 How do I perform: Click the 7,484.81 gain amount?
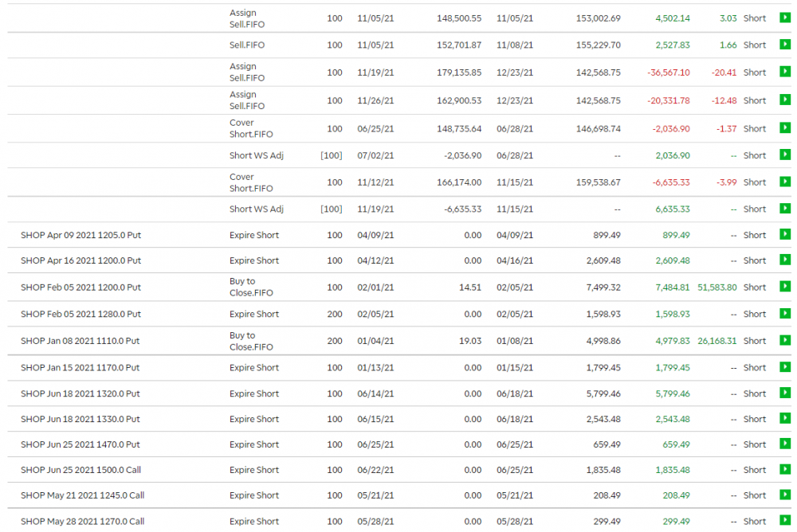coord(673,288)
